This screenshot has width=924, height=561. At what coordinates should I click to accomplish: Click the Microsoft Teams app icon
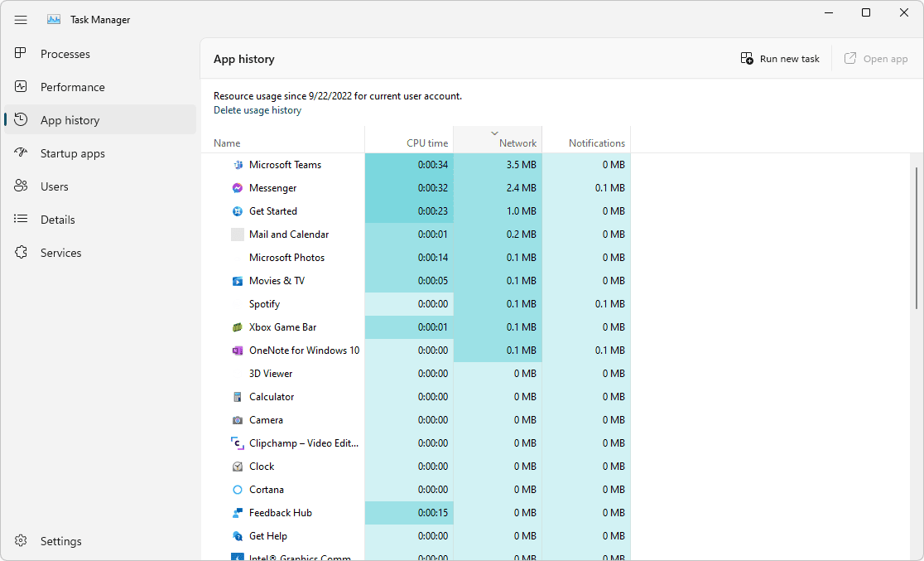point(238,164)
